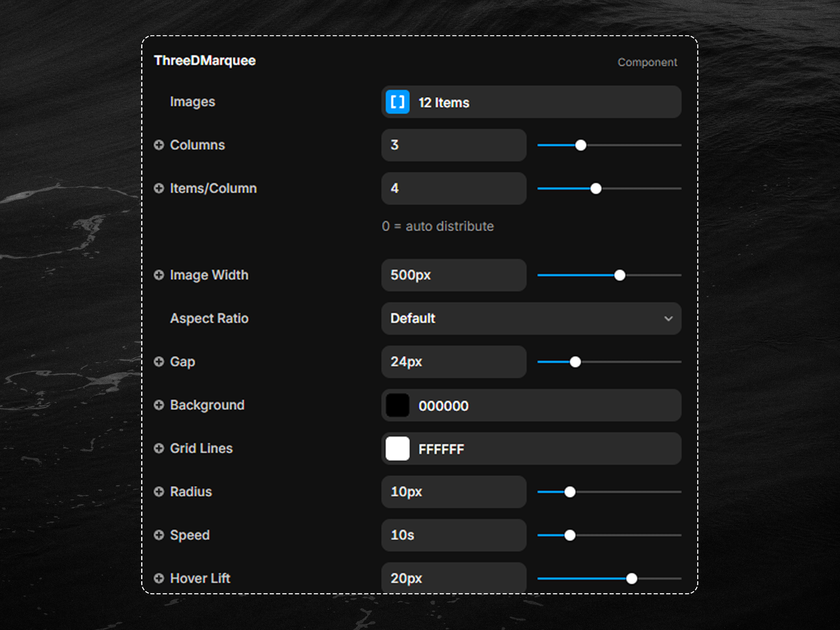Click the Columns slider handle
The width and height of the screenshot is (840, 630).
click(580, 145)
